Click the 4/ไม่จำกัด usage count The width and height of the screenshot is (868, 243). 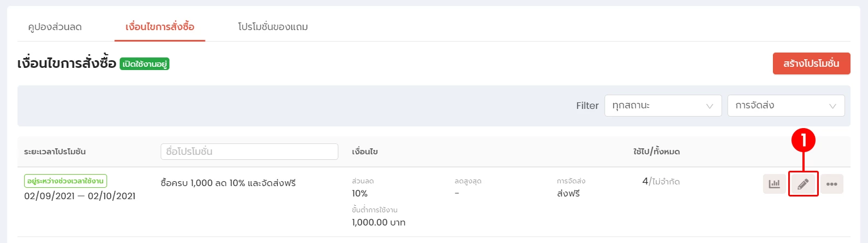(661, 181)
